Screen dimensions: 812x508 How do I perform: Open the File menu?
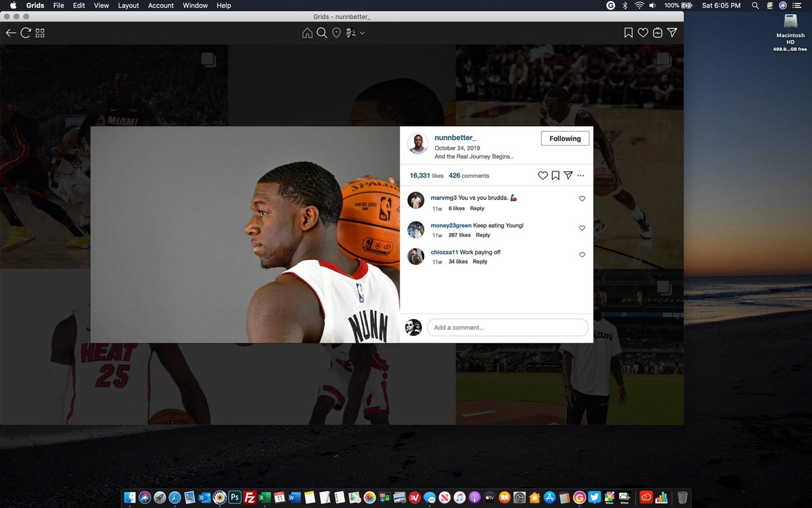click(x=59, y=5)
